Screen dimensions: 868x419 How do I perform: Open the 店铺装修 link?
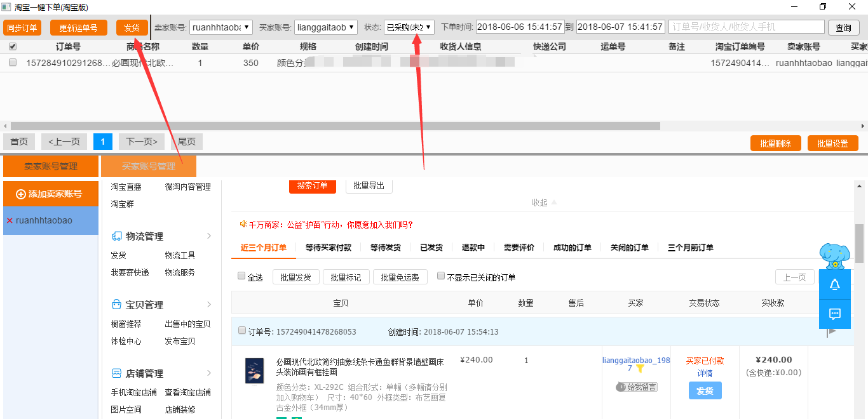(x=180, y=409)
